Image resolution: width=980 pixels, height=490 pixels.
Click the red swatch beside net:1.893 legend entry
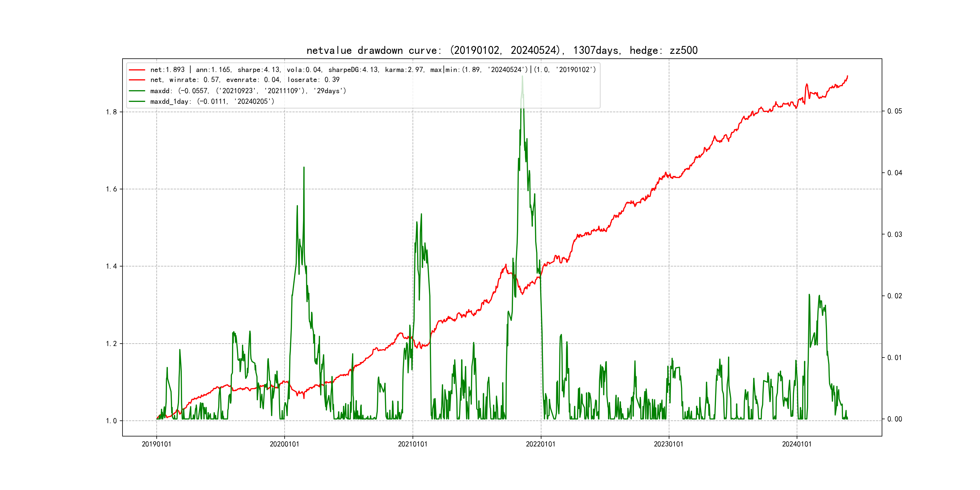(x=137, y=70)
